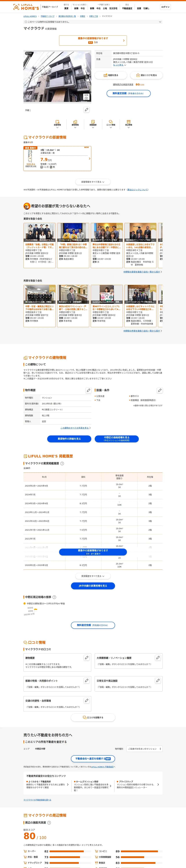The image size is (186, 868).
Task: Expand 部屋情報をすべて見る
Action: point(93,182)
